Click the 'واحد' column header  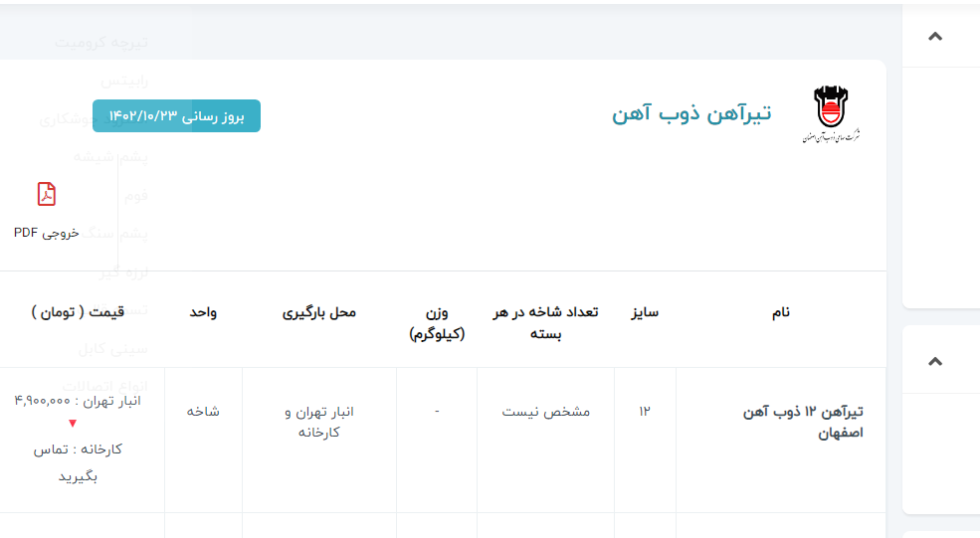(203, 312)
